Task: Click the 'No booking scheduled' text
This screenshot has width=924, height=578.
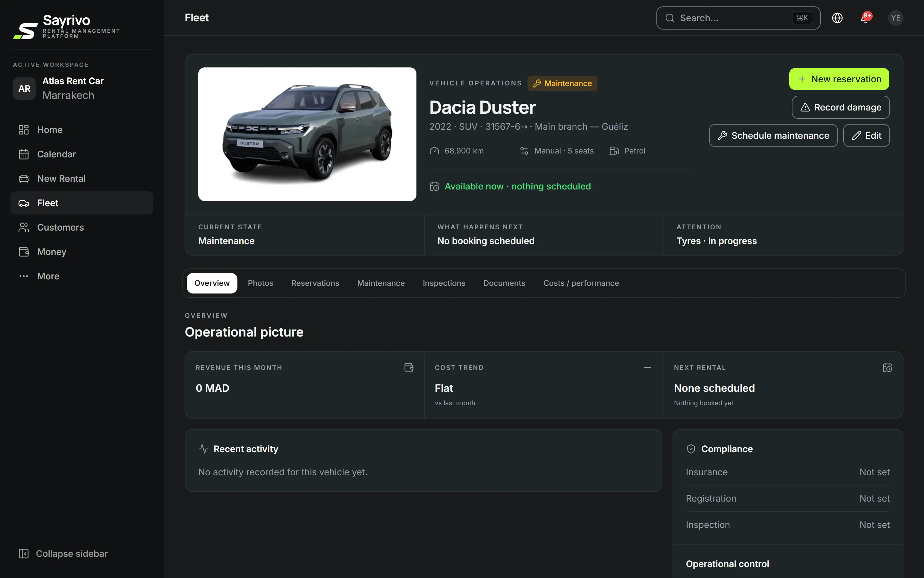Action: pyautogui.click(x=486, y=241)
